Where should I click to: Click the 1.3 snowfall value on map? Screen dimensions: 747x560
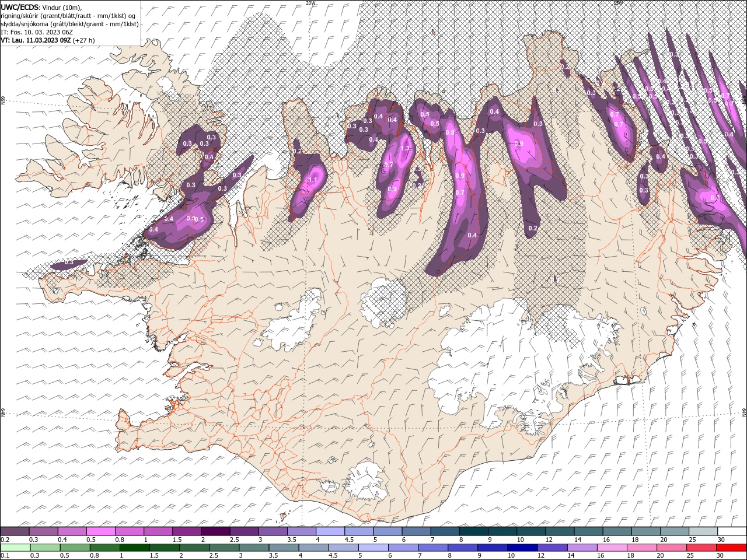click(x=405, y=149)
